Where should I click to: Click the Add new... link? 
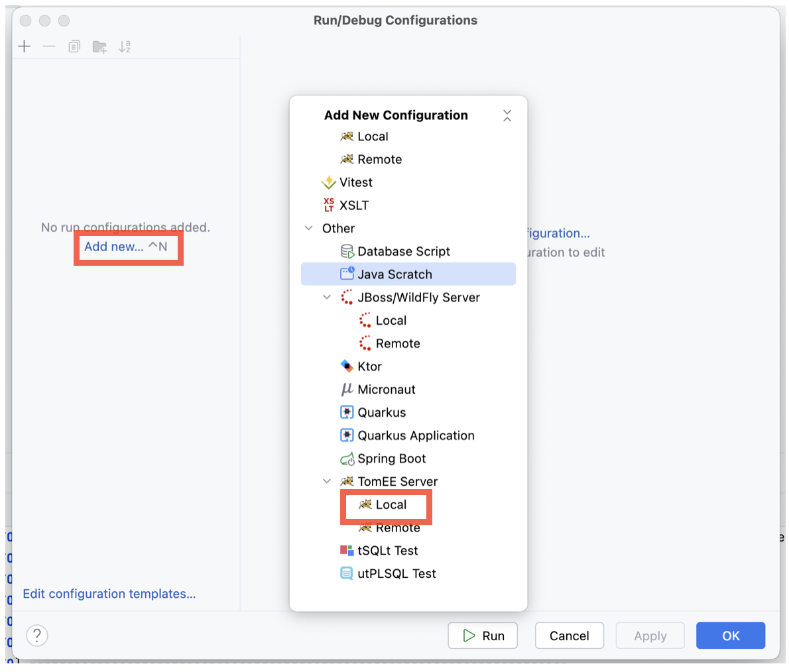114,247
